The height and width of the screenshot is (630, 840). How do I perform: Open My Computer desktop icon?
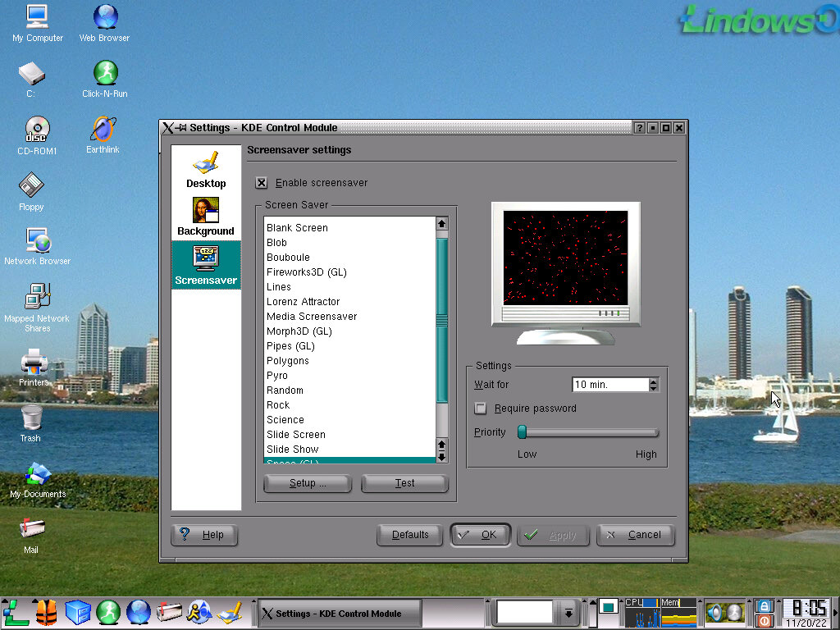point(37,22)
